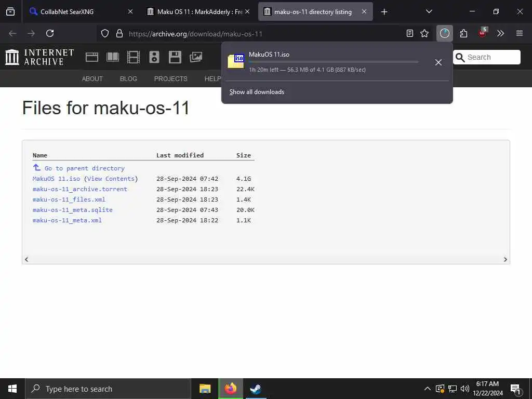Cancel the MakuOS 11.iso download

point(438,62)
